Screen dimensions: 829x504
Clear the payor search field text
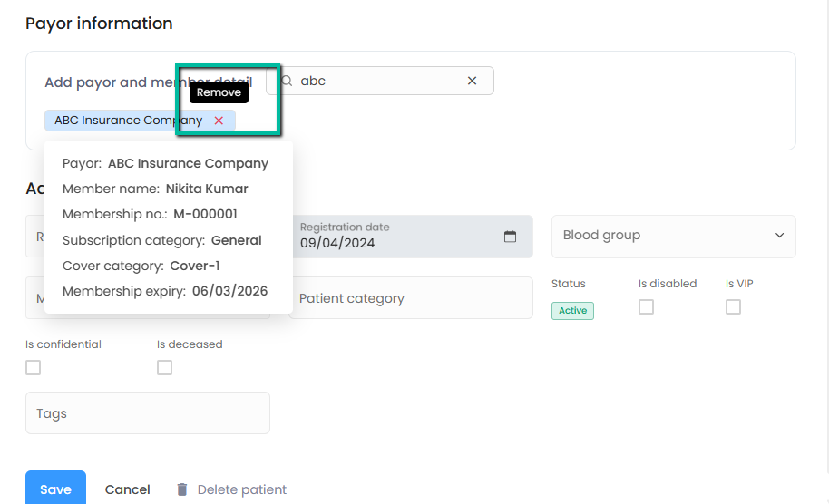(472, 81)
